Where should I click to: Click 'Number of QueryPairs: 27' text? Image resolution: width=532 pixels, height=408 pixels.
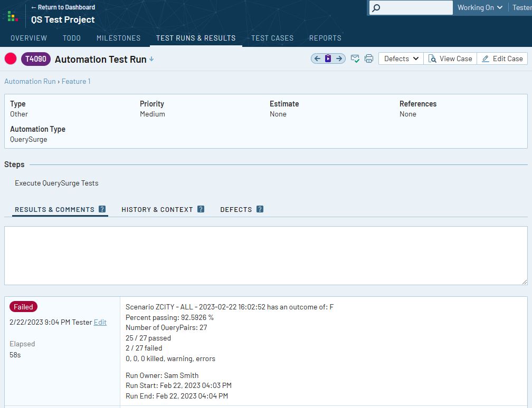[166, 327]
